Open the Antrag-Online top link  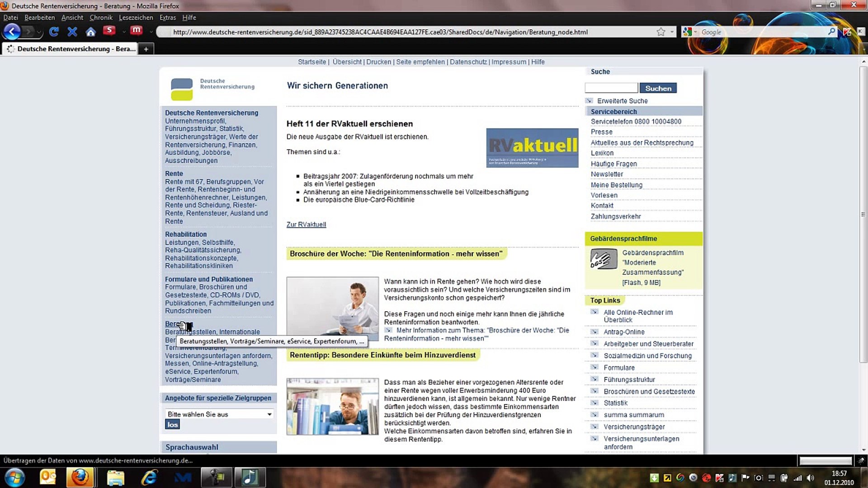point(624,332)
